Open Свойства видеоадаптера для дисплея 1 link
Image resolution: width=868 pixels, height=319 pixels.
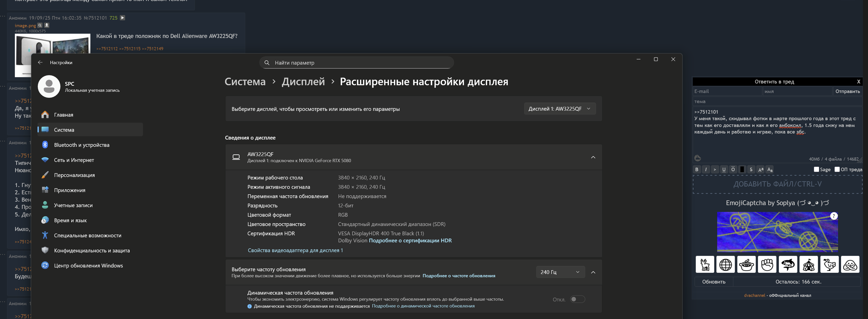click(295, 250)
